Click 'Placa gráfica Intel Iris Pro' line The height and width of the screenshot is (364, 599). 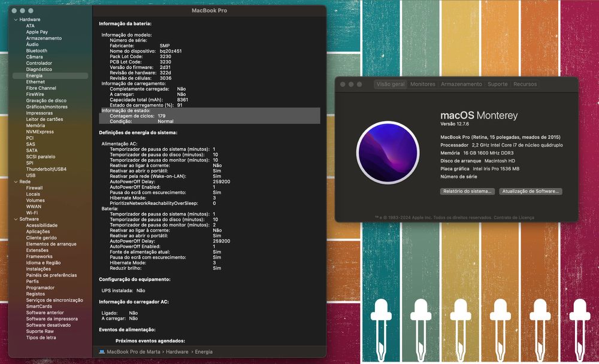tap(479, 169)
